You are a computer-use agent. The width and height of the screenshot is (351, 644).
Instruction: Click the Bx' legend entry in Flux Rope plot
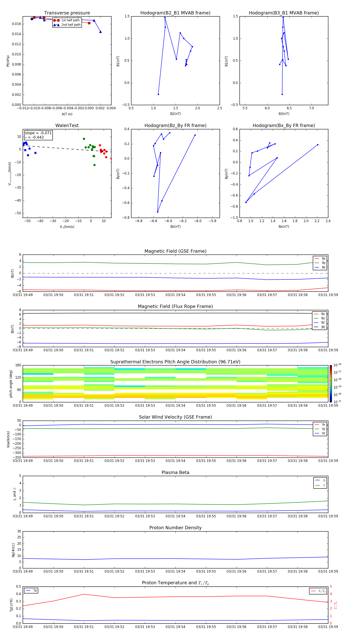click(320, 314)
